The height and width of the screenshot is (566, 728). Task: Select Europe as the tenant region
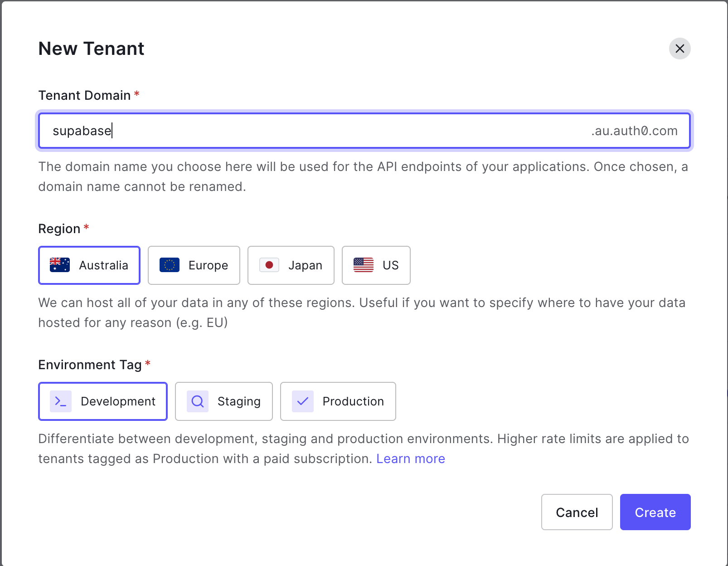194,265
